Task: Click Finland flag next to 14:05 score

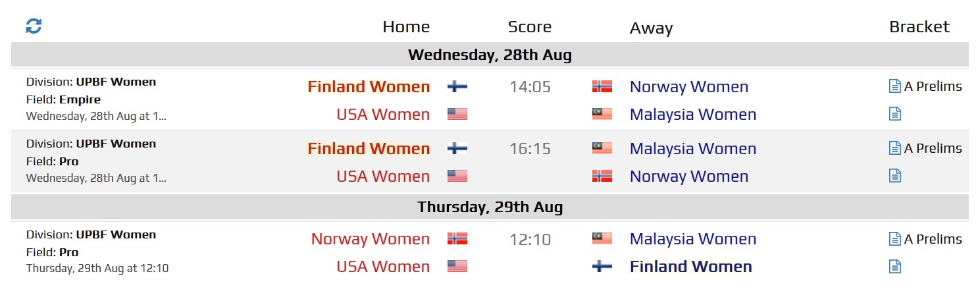Action: pyautogui.click(x=457, y=86)
